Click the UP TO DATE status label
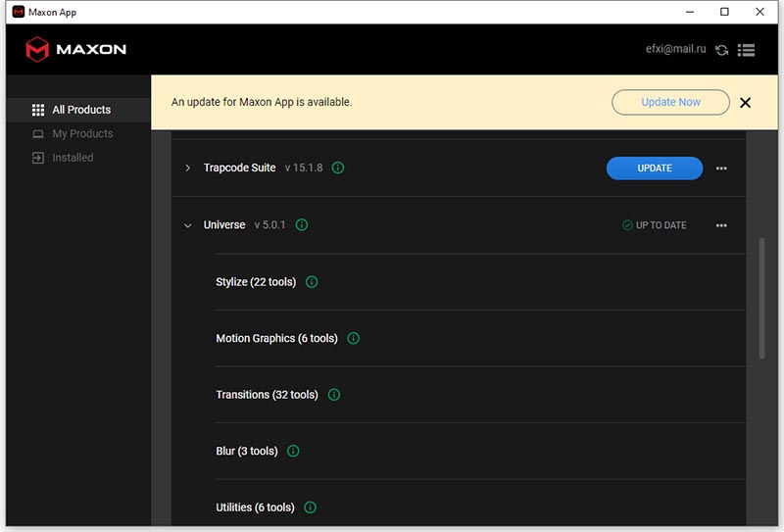The image size is (784, 532). click(x=655, y=225)
